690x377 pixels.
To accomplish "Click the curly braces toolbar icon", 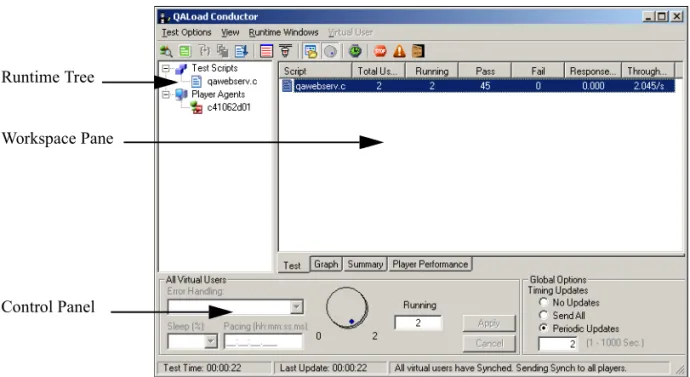I will [204, 51].
